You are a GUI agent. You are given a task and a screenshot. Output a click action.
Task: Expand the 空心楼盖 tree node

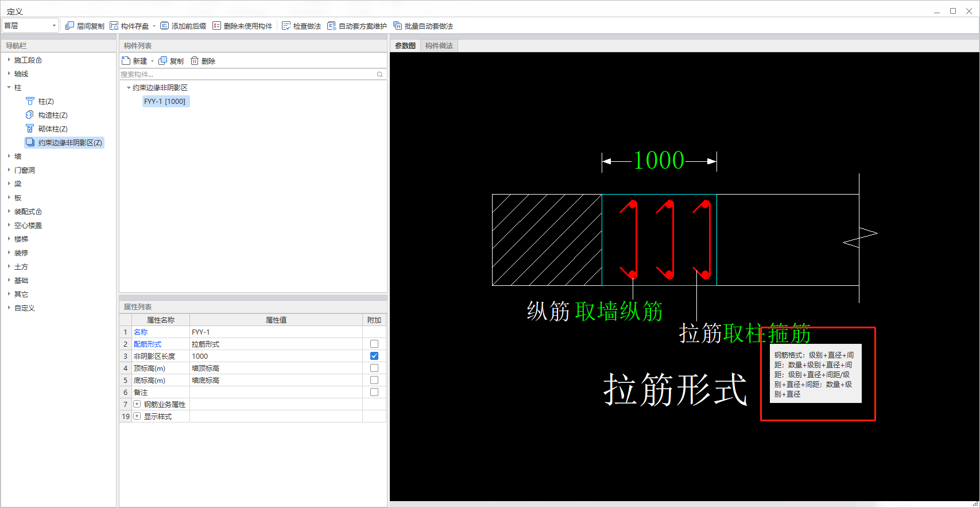[9, 225]
